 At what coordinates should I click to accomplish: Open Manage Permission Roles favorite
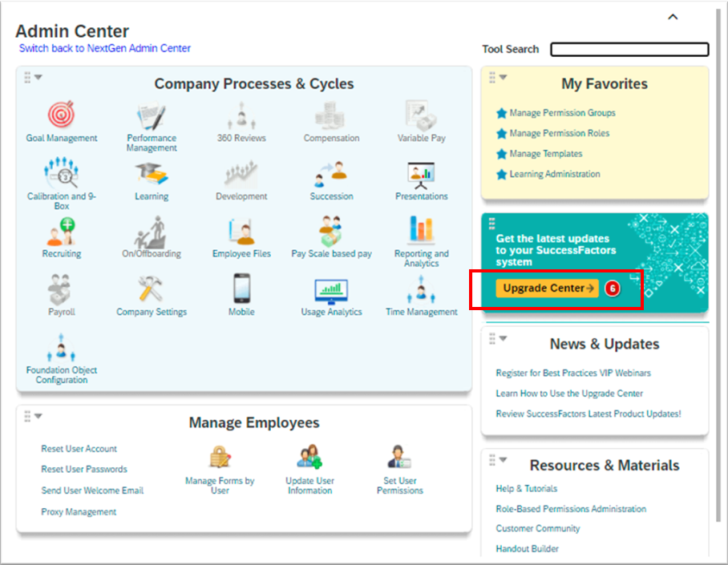click(x=560, y=133)
